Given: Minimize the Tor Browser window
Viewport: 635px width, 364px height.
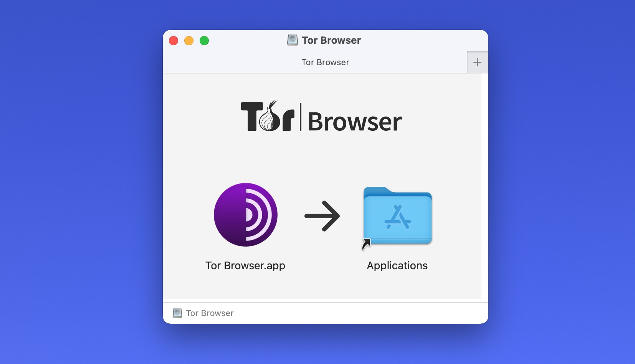Looking at the screenshot, I should (x=189, y=41).
